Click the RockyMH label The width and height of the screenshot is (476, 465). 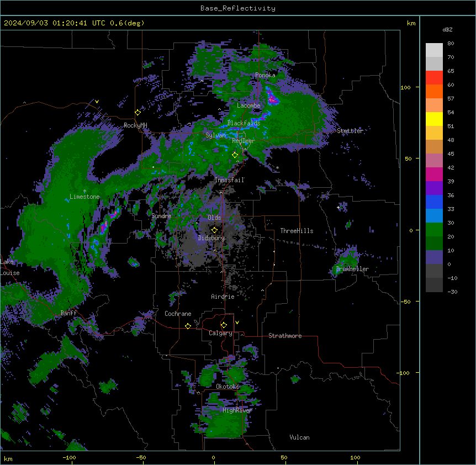(135, 125)
